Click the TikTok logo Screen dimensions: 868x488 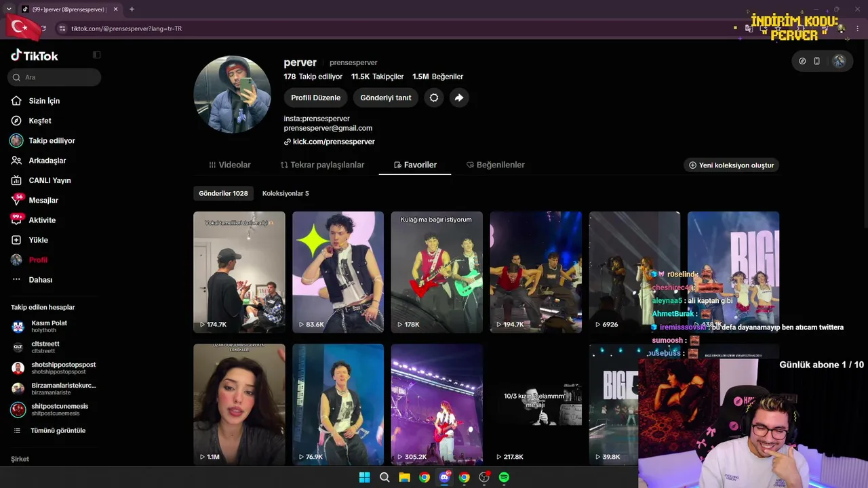(35, 56)
